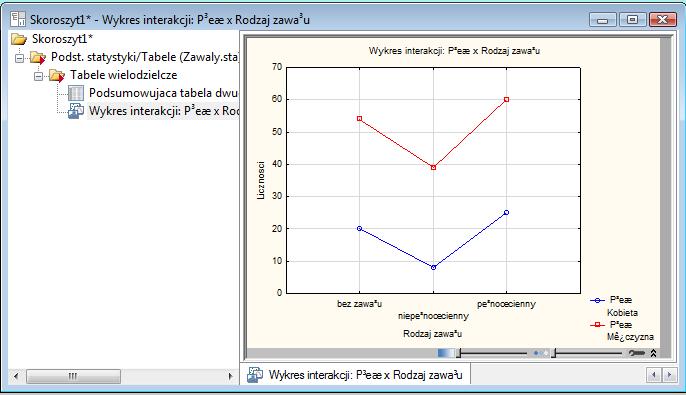Click the wrench settings icon below the graph

(x=637, y=353)
